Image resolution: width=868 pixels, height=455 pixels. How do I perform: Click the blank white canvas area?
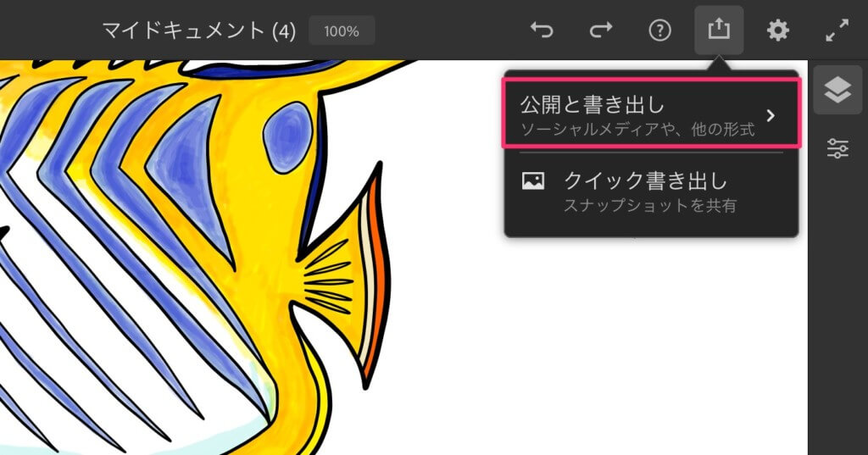593,356
